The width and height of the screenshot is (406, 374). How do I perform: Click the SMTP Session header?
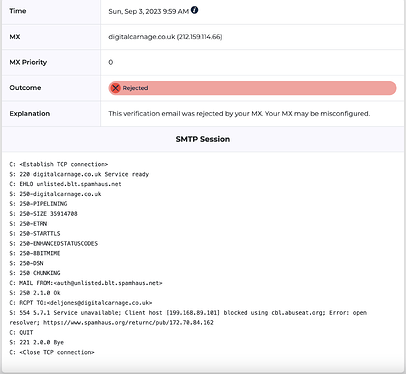pos(203,139)
